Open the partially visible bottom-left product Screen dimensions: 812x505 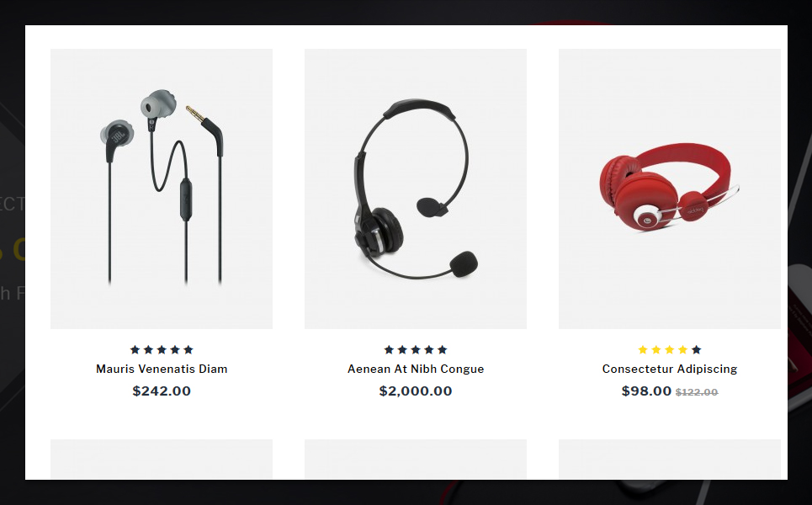coord(162,459)
